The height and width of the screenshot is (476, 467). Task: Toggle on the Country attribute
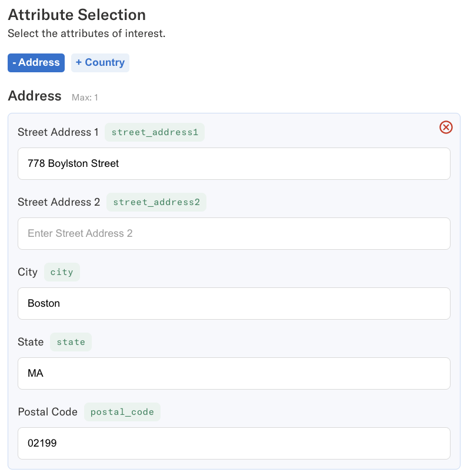[x=100, y=62]
